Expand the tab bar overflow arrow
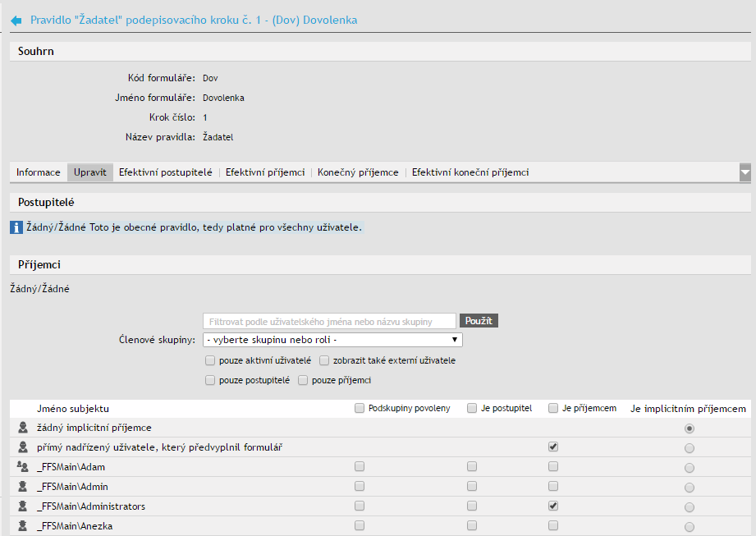 click(745, 172)
